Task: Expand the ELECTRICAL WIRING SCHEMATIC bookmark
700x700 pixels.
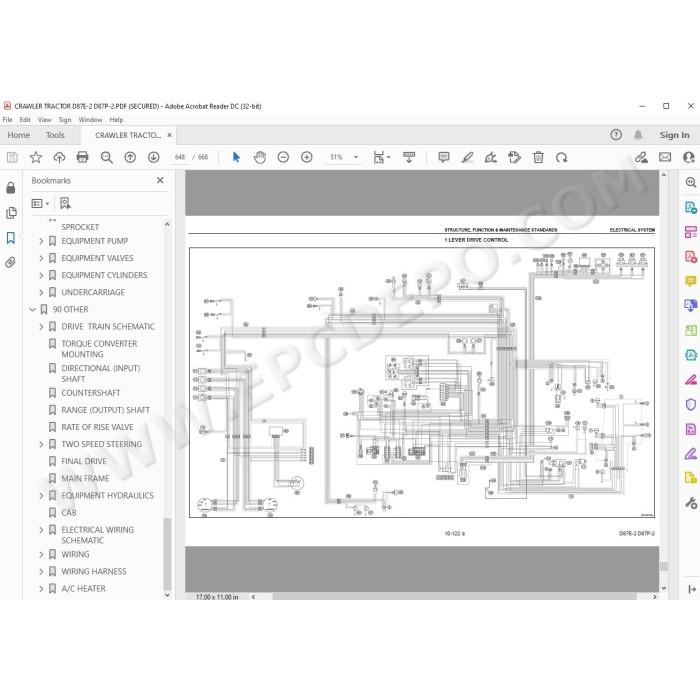Action: (x=41, y=530)
